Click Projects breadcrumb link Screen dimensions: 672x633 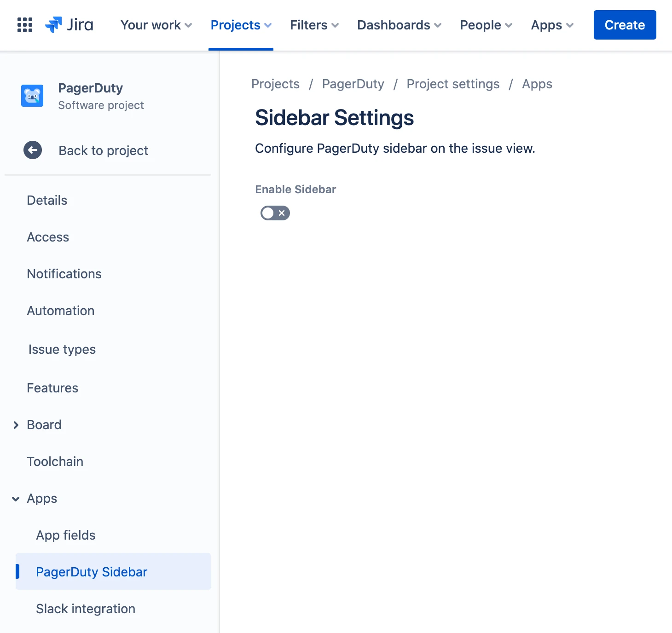(x=275, y=84)
